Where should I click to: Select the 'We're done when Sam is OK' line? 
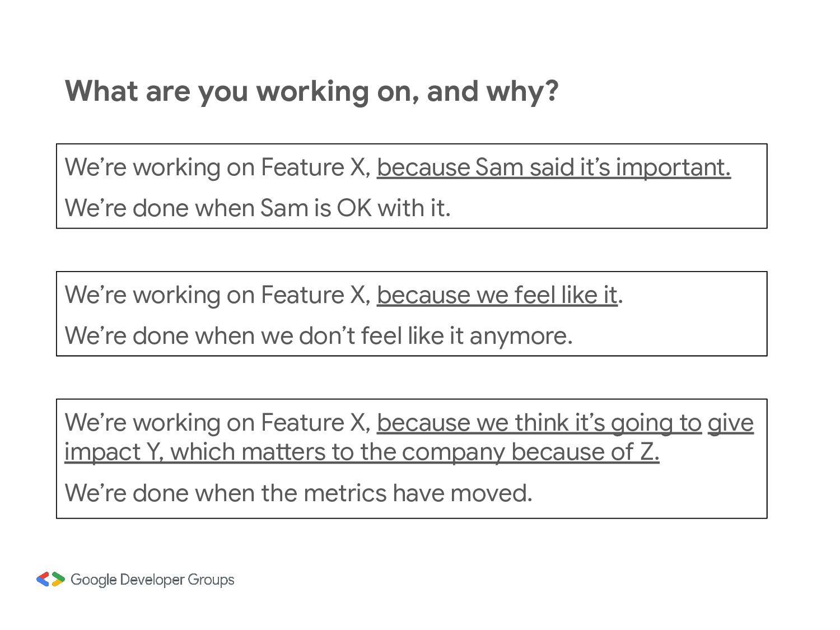258,208
